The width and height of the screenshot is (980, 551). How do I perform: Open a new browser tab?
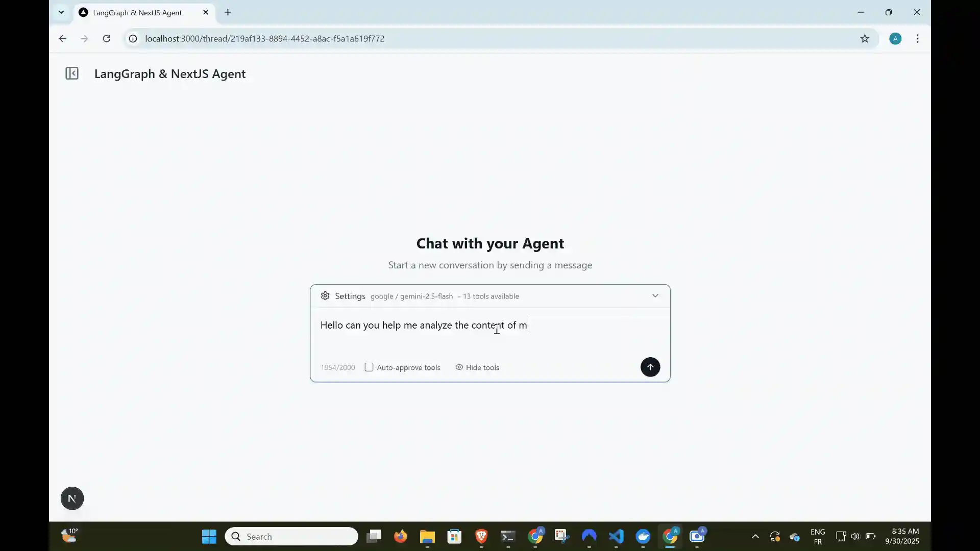pos(228,12)
